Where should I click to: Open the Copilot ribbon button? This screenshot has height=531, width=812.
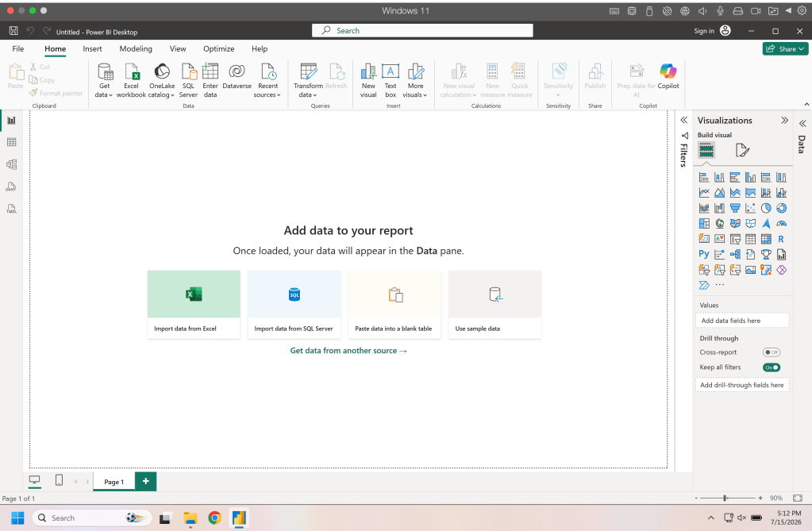click(x=668, y=77)
